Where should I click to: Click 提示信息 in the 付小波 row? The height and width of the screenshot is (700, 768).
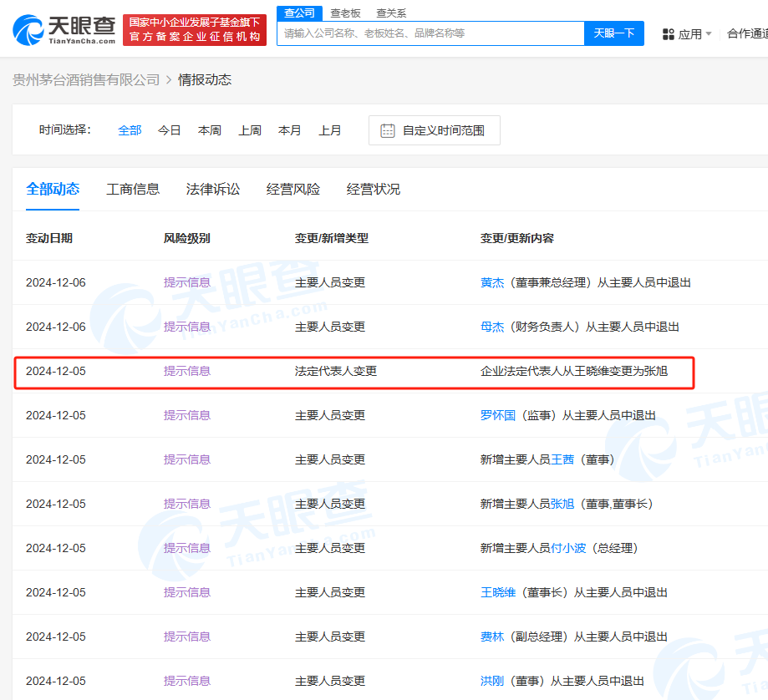pyautogui.click(x=187, y=548)
